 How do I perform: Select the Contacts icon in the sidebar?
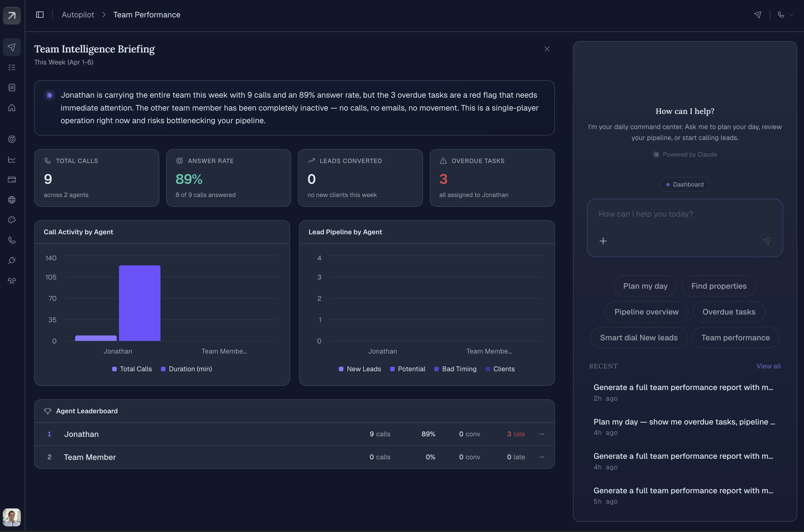pos(12,88)
